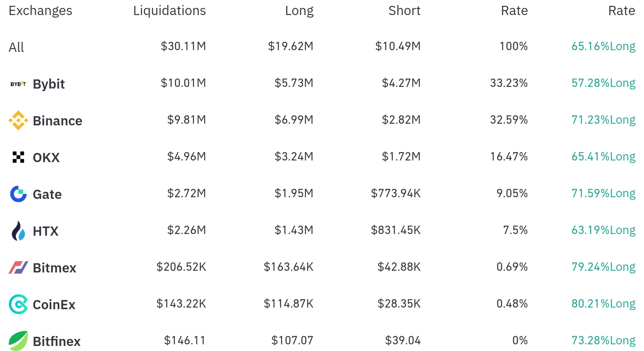Click the 65.16%Long rate for All
The height and width of the screenshot is (351, 644).
click(603, 46)
